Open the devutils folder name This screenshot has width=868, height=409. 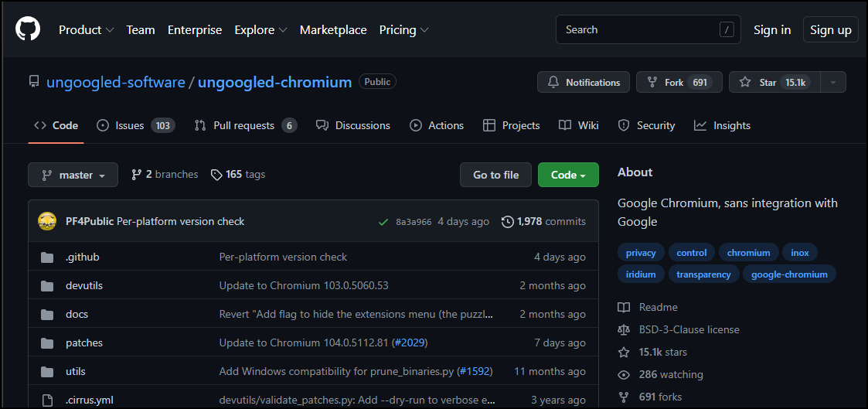(84, 285)
